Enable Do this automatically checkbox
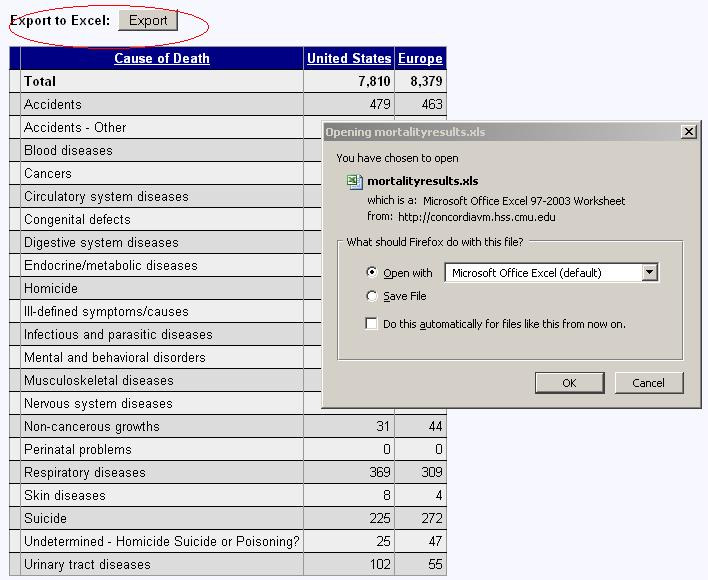 tap(373, 324)
